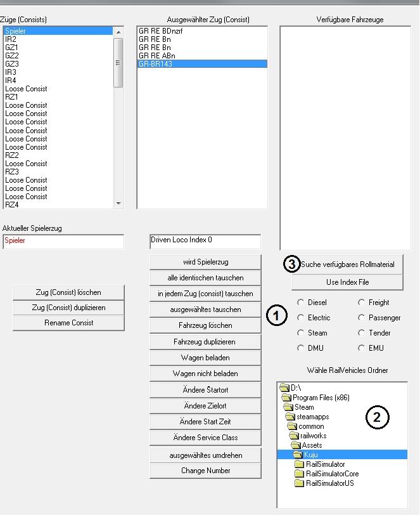Image resolution: width=420 pixels, height=515 pixels.
Task: Select the Steam radio button
Action: click(x=300, y=333)
